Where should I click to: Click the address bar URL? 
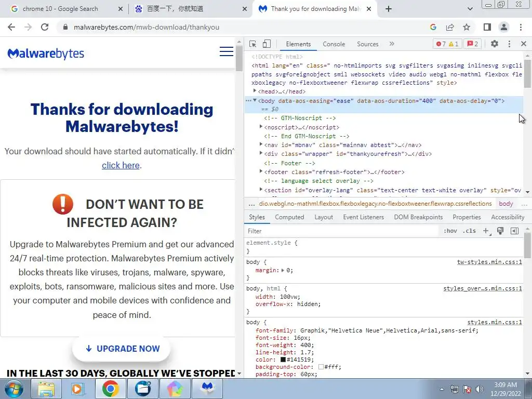click(x=146, y=27)
